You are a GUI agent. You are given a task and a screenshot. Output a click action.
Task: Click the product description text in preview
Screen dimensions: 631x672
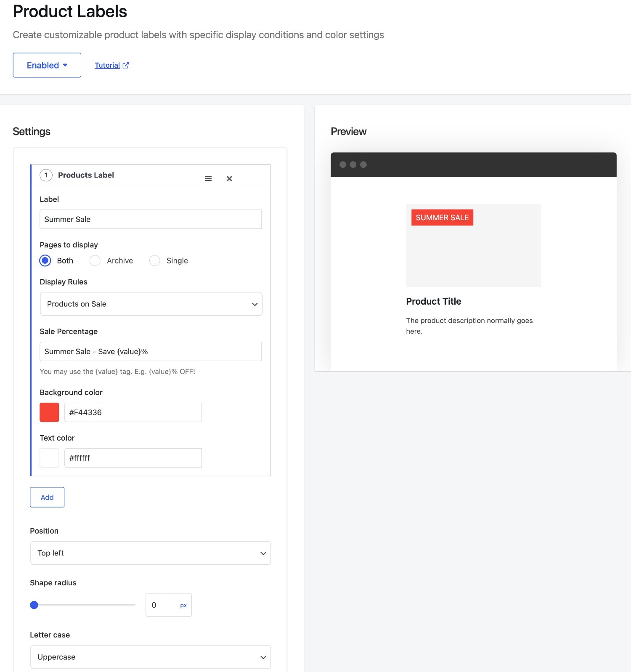click(469, 326)
